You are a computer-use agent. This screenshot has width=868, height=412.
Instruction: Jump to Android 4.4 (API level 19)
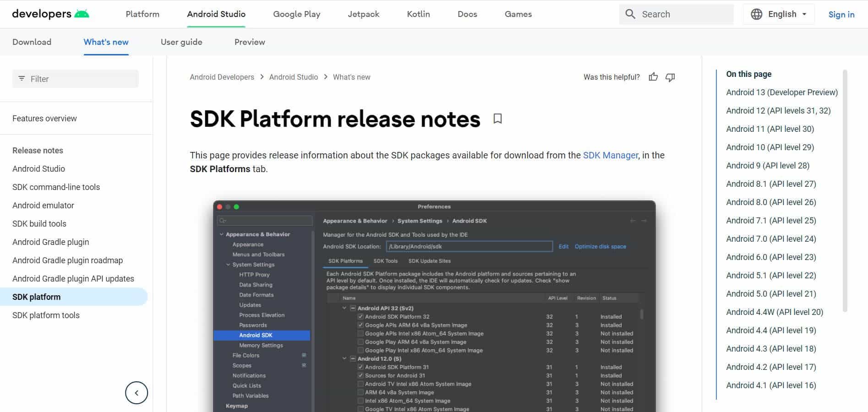pos(771,330)
